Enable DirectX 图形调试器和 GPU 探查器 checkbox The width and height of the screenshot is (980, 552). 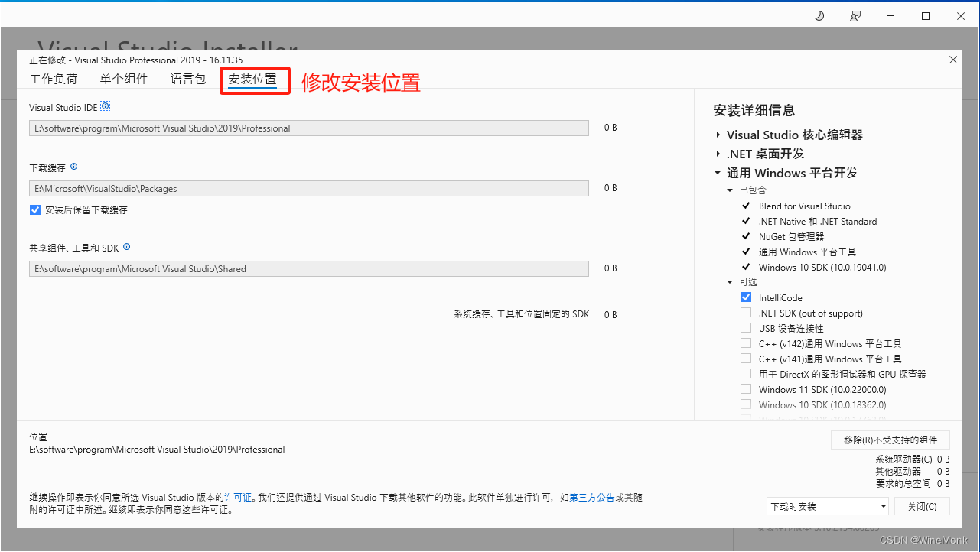click(x=746, y=374)
